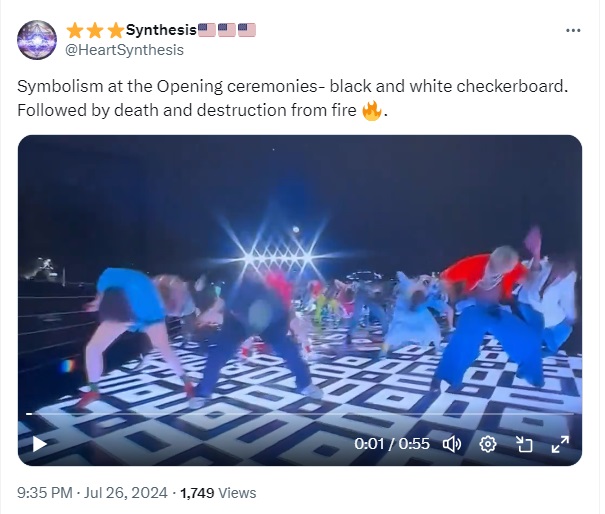Click the middle gold star emoji
The width and height of the screenshot is (605, 514).
[95, 30]
